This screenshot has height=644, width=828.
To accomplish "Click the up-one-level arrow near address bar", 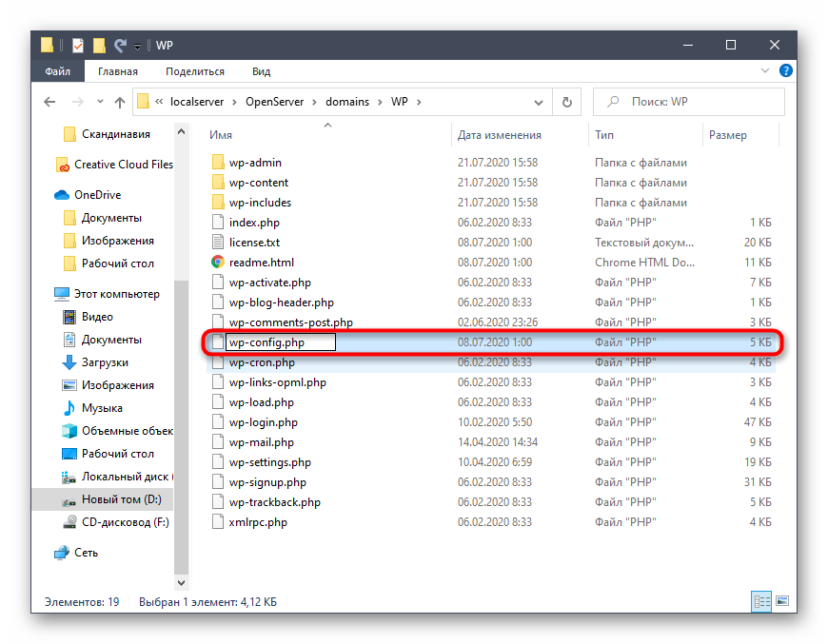I will [118, 102].
